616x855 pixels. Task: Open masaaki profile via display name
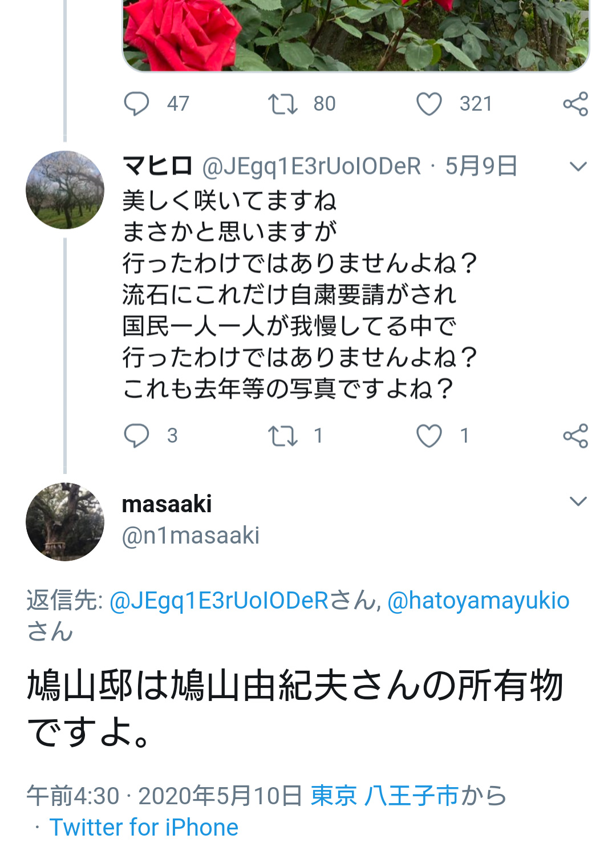tap(167, 504)
